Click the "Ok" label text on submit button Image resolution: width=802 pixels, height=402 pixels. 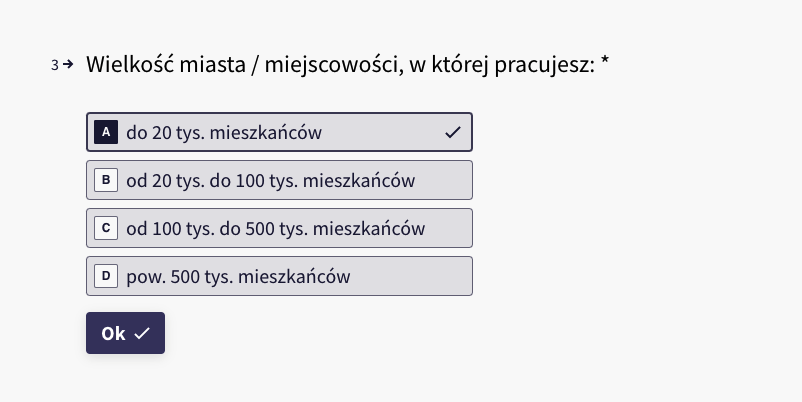[x=113, y=333]
